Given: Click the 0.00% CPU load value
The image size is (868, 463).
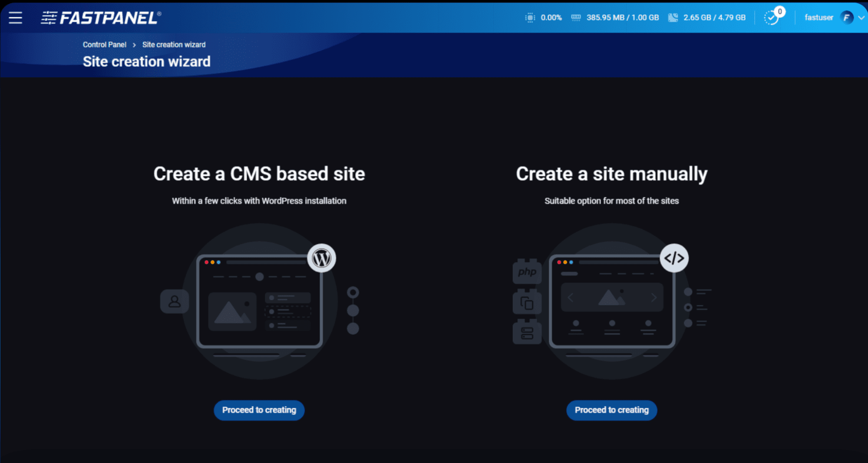Looking at the screenshot, I should coord(551,18).
